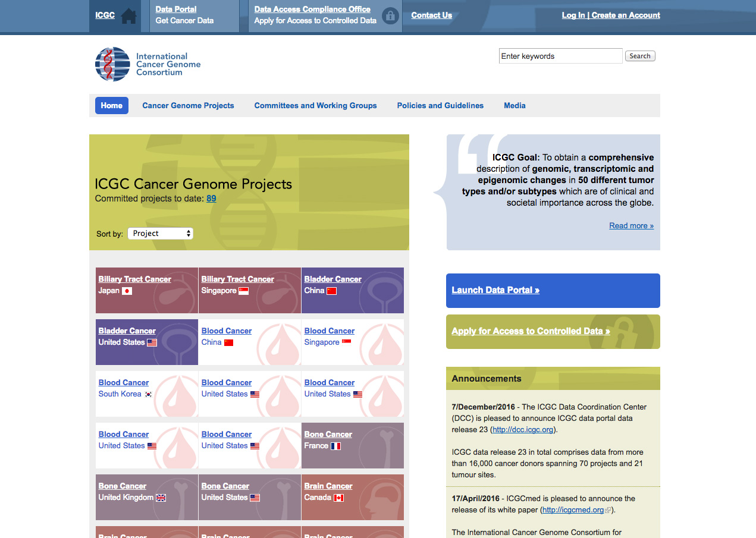Click the external link icon after icgcmed.org
The height and width of the screenshot is (538, 756).
pyautogui.click(x=607, y=510)
